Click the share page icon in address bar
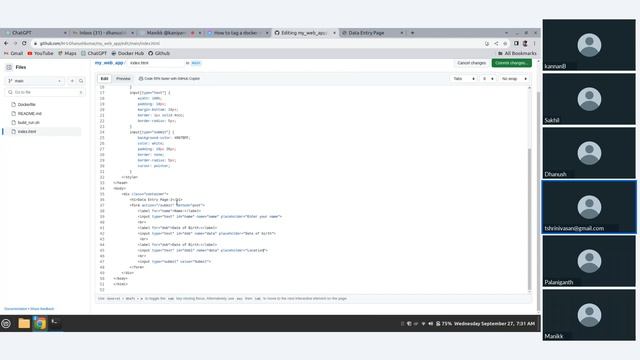This screenshot has height=360, width=640. click(496, 43)
